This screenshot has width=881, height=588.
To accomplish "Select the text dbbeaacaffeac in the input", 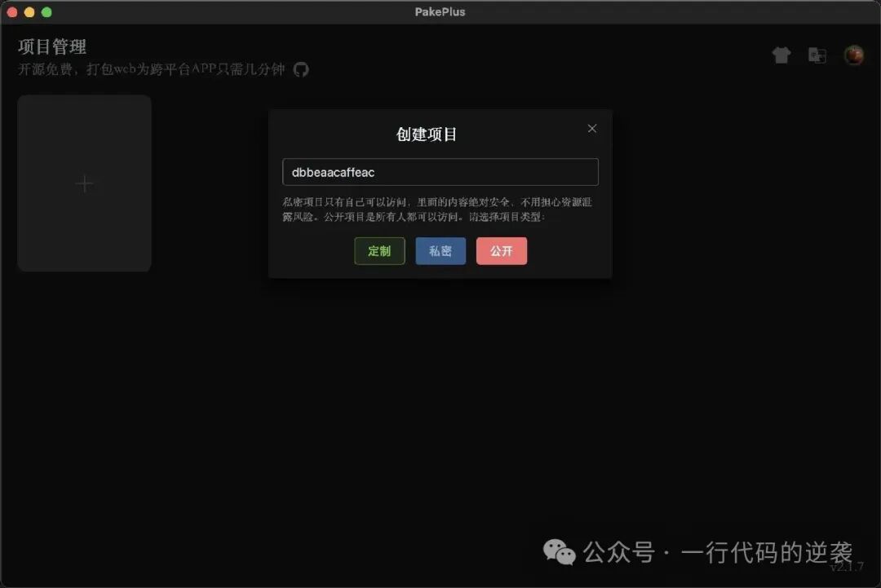I will (x=333, y=172).
